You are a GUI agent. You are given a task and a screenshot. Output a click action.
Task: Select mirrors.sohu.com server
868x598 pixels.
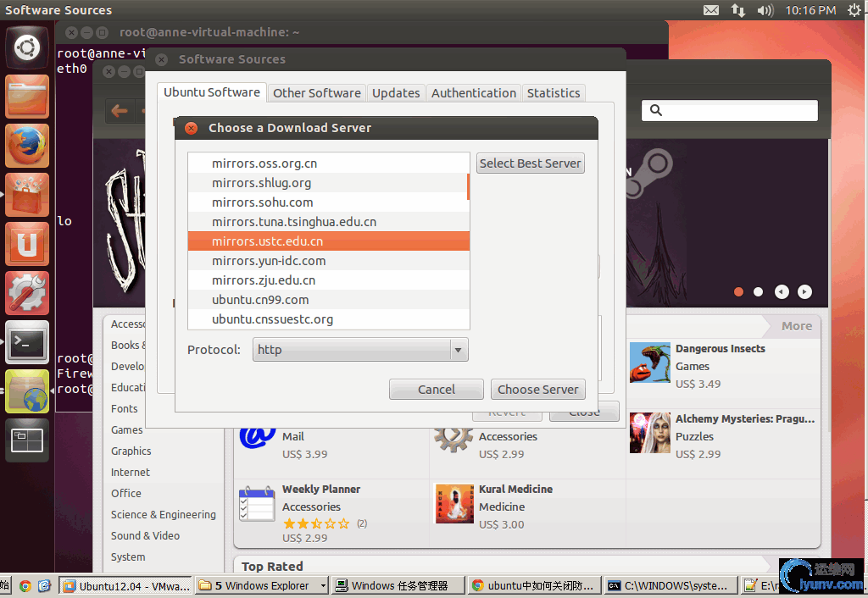[329, 202]
